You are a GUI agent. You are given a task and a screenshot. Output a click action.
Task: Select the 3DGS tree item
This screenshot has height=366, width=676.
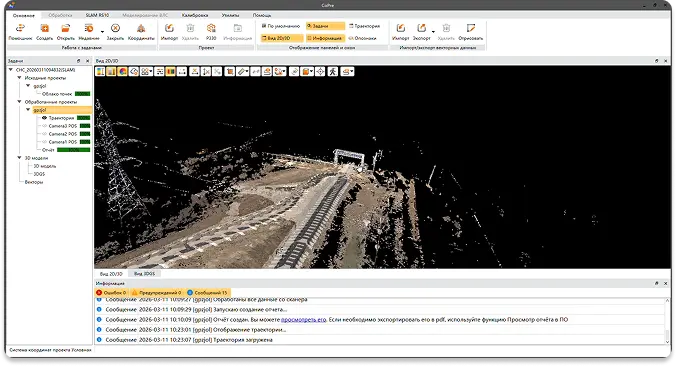tap(39, 174)
